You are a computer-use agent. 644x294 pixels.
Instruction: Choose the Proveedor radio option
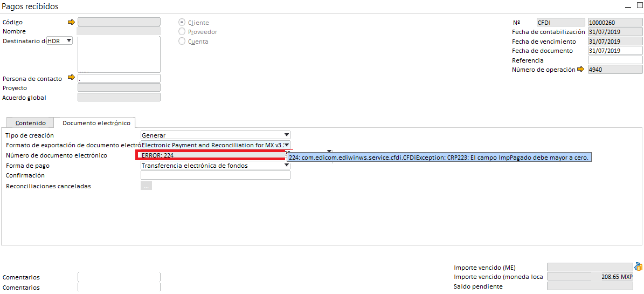click(182, 32)
